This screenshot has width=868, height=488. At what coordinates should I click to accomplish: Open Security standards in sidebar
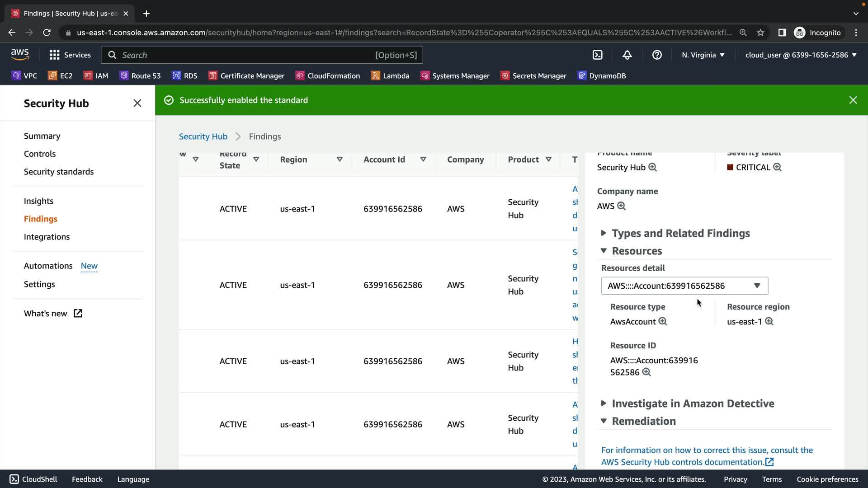click(x=59, y=172)
